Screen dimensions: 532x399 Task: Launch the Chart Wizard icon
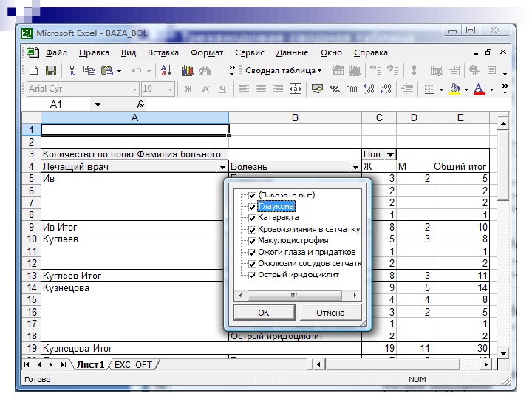(187, 71)
